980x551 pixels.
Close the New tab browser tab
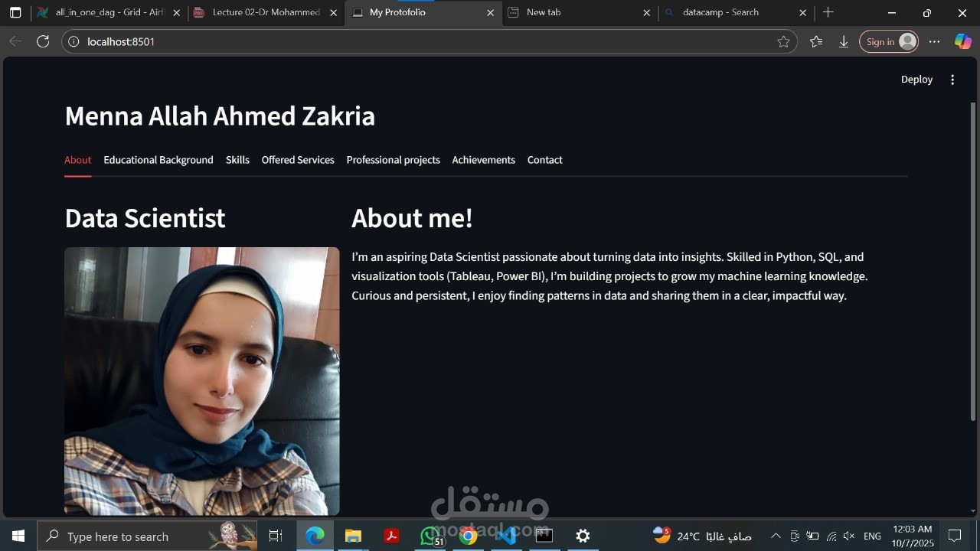pos(646,13)
